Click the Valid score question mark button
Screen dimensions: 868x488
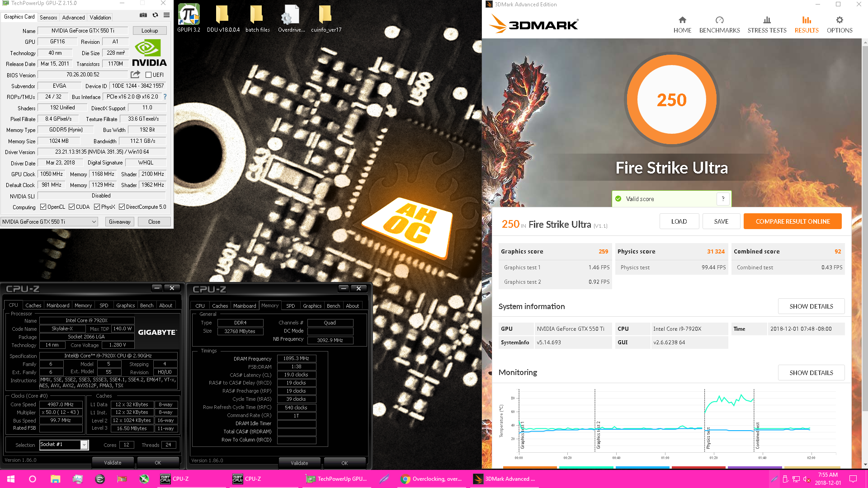pos(723,199)
